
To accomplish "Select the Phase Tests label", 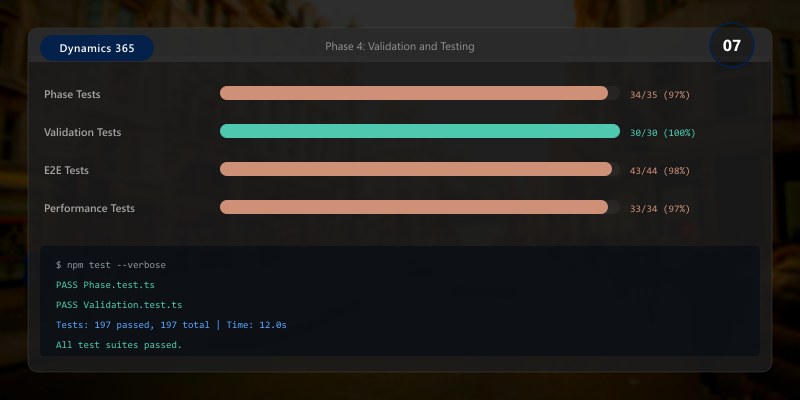I will coord(72,94).
